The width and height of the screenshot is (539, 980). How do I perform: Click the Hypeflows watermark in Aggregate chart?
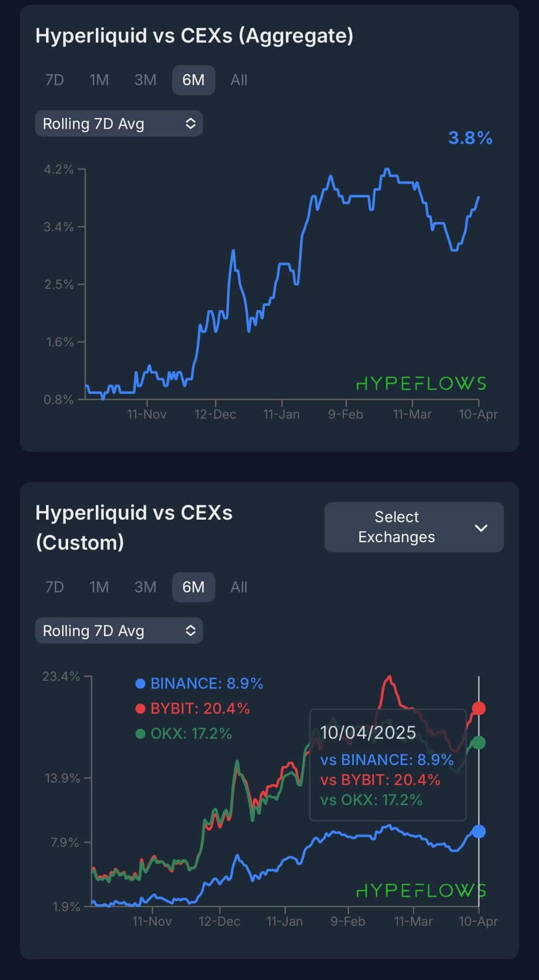pyautogui.click(x=421, y=383)
